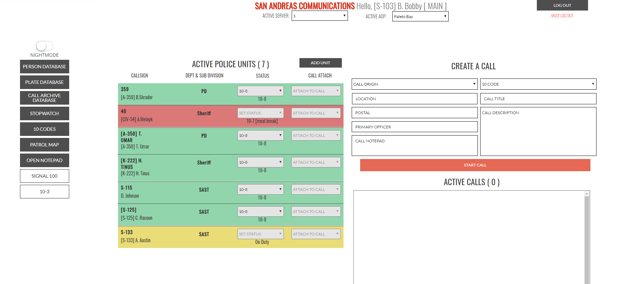Open the Call Archive Database

click(44, 98)
